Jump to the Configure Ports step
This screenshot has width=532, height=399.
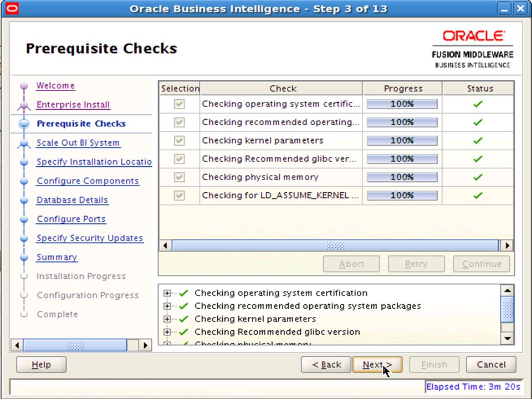[71, 219]
